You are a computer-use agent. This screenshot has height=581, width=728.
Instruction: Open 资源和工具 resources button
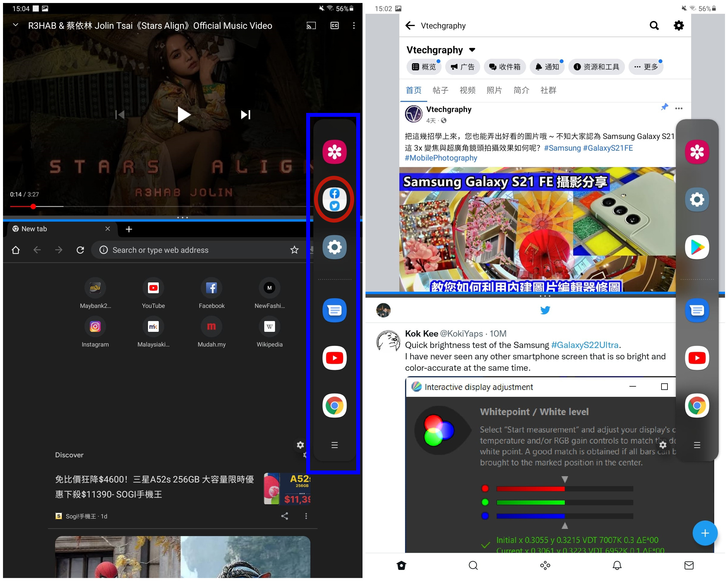[597, 67]
